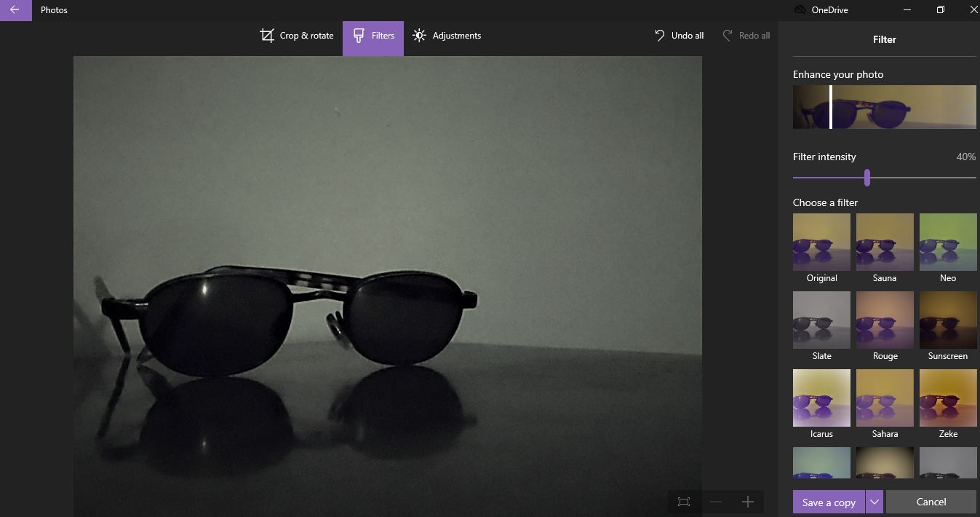This screenshot has height=517, width=980.
Task: Expand the Save a copy dropdown arrow
Action: (x=875, y=502)
